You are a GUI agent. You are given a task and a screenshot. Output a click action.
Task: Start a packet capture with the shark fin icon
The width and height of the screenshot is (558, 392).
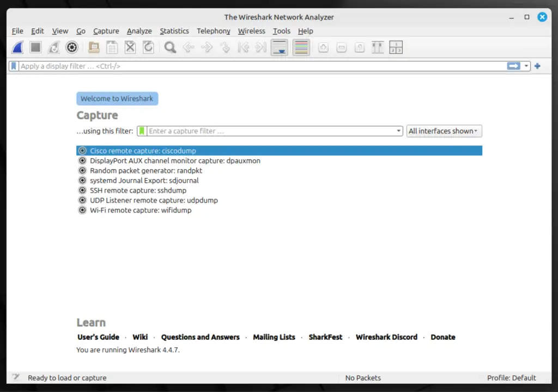[17, 47]
